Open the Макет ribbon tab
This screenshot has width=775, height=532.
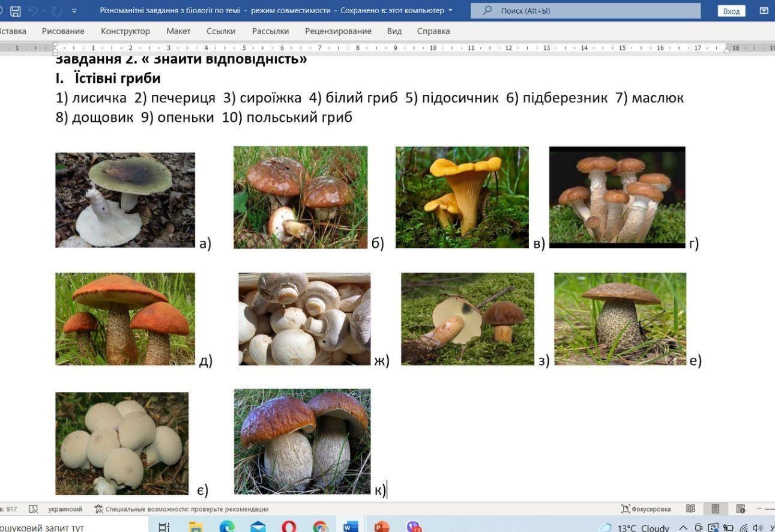(x=178, y=31)
